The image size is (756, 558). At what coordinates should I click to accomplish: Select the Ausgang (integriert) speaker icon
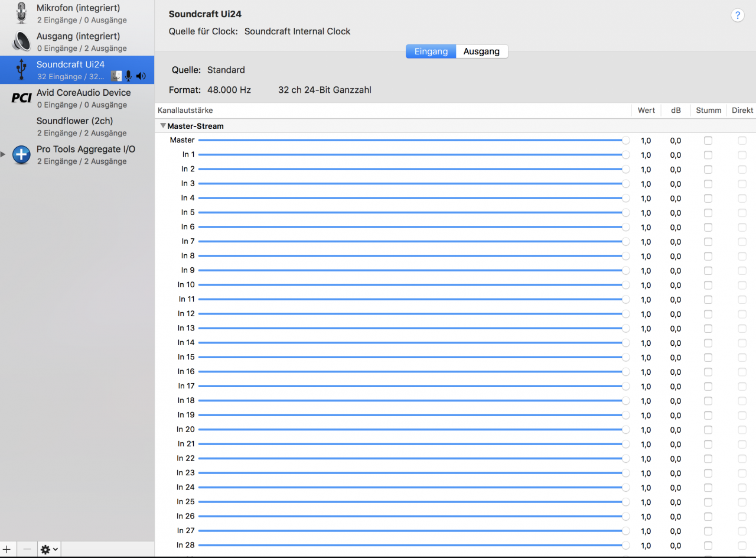click(21, 41)
